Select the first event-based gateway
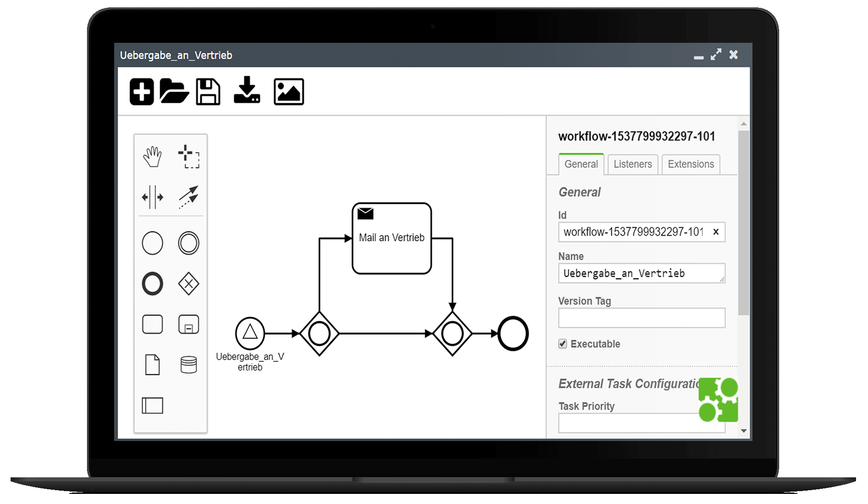The width and height of the screenshot is (868, 504). point(319,333)
